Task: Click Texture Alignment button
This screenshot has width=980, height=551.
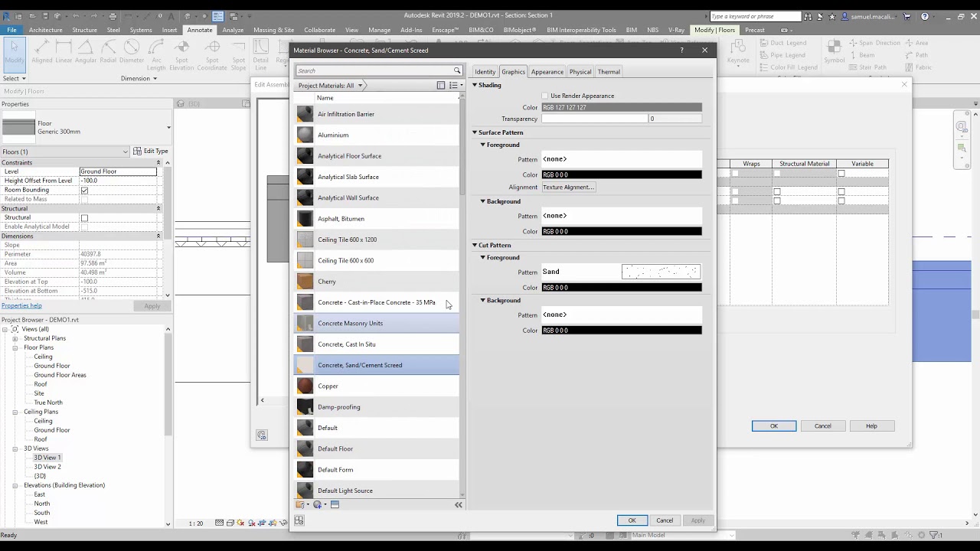Action: 568,187
